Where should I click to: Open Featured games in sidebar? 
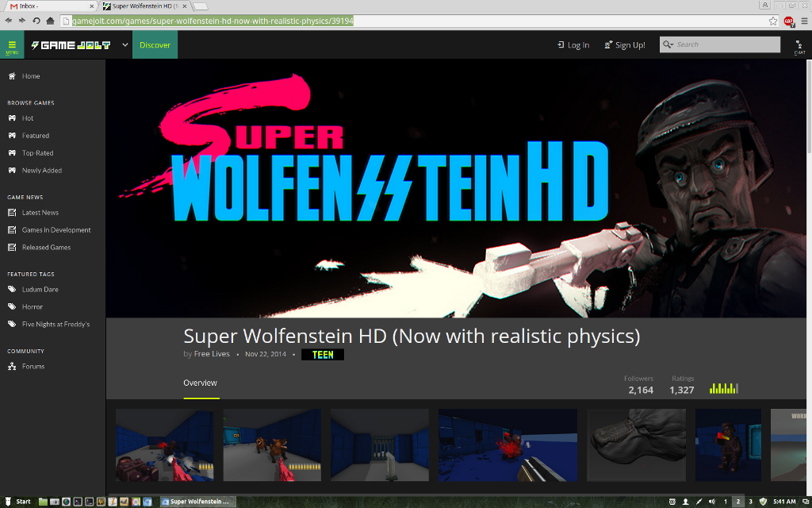click(x=35, y=136)
